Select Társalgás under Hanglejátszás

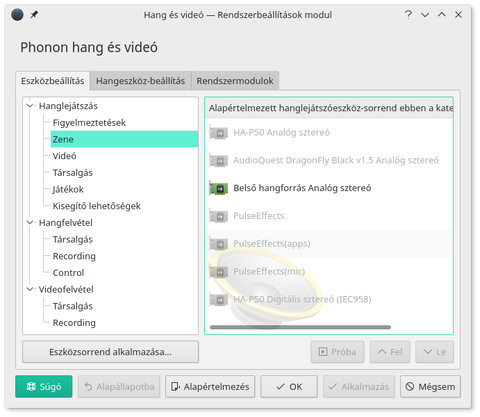[x=73, y=173]
